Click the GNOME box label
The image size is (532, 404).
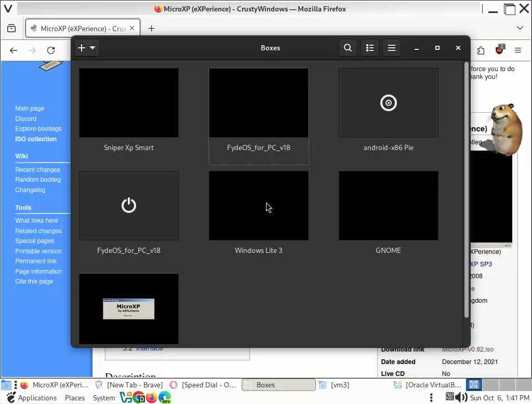[389, 250]
